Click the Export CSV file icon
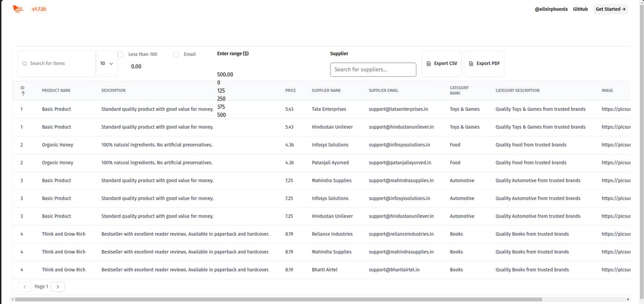 [x=429, y=63]
